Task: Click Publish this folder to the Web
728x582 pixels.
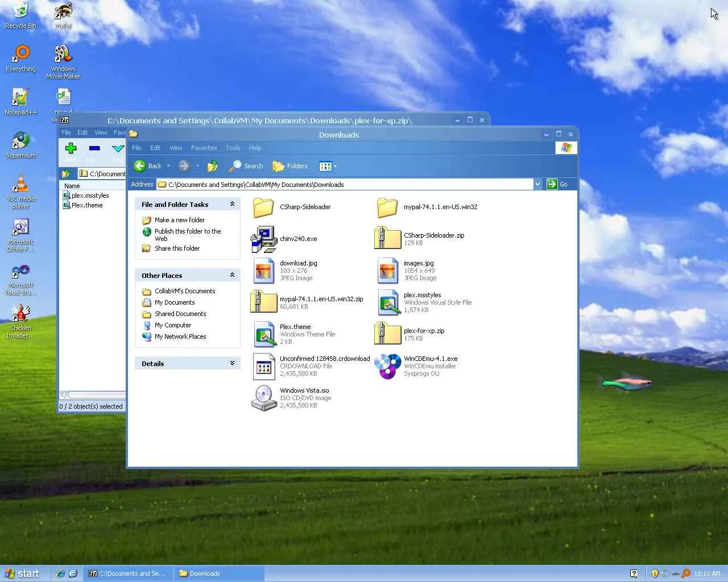Action: [x=188, y=235]
